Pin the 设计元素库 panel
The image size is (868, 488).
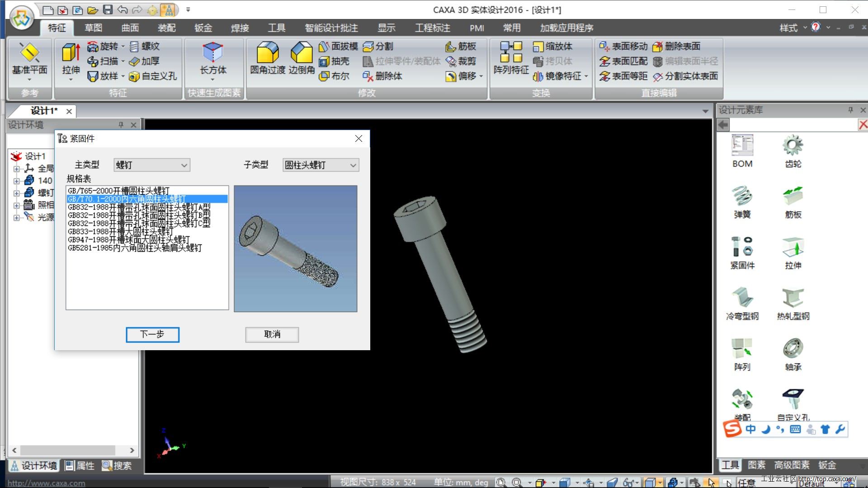[x=850, y=110]
